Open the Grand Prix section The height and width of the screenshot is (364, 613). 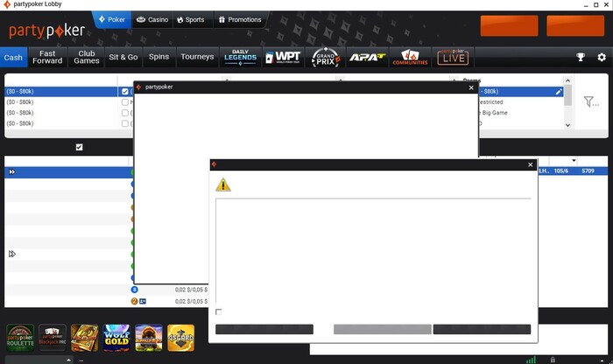pyautogui.click(x=326, y=58)
